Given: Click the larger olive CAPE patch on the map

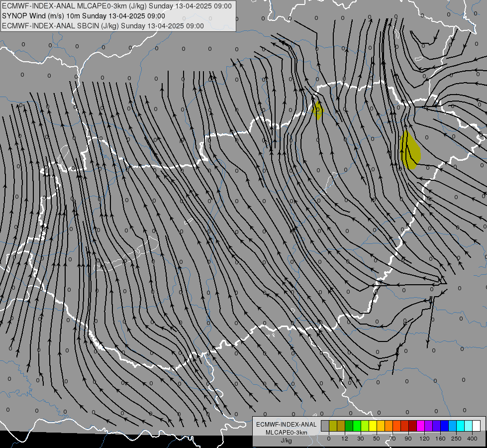Looking at the screenshot, I should pos(410,151).
